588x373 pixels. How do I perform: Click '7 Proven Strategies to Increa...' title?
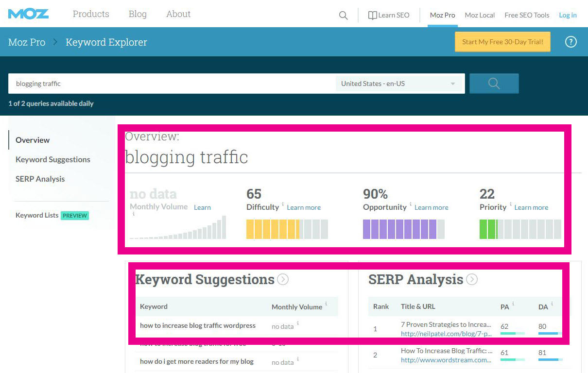446,324
